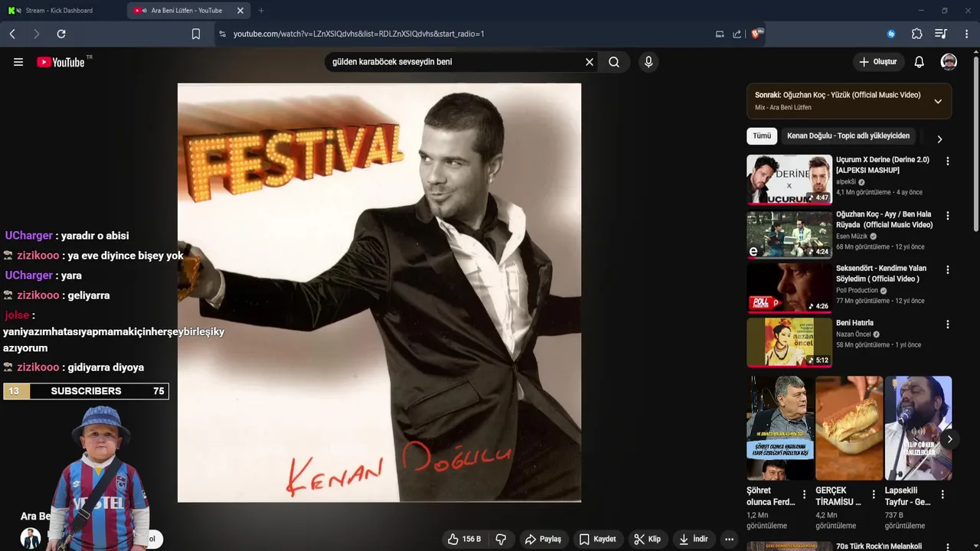Select Kenan Doğulu - Topic filter chip
This screenshot has height=551, width=980.
pyautogui.click(x=848, y=136)
